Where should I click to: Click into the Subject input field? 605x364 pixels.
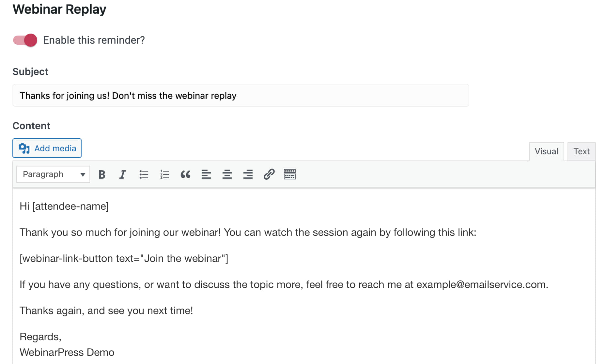click(x=240, y=96)
